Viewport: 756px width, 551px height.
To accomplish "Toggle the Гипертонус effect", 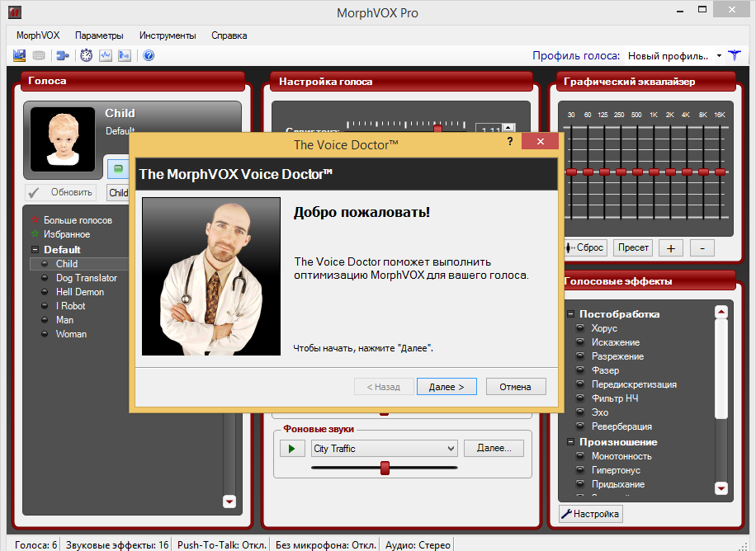I will [x=580, y=470].
